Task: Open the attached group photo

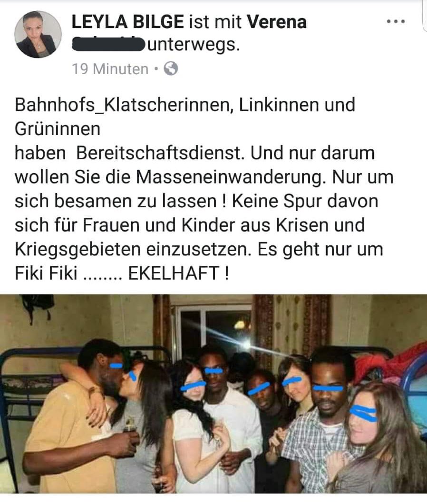Action: click(x=213, y=394)
